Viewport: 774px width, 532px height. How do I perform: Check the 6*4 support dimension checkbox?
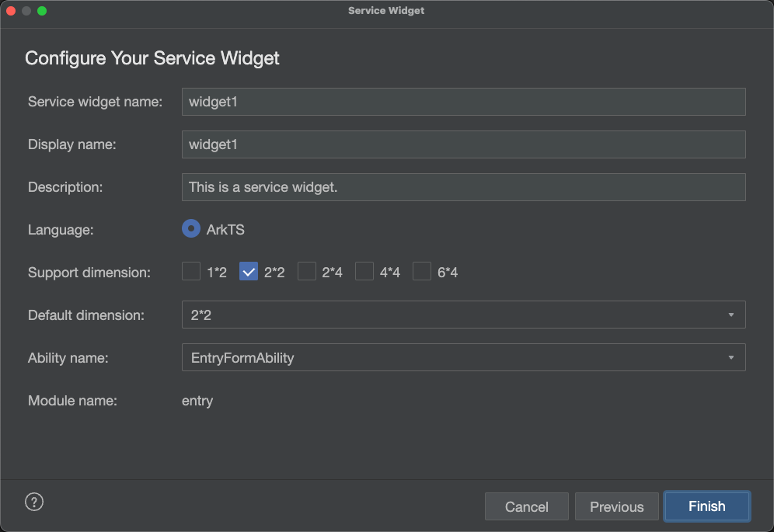[422, 271]
